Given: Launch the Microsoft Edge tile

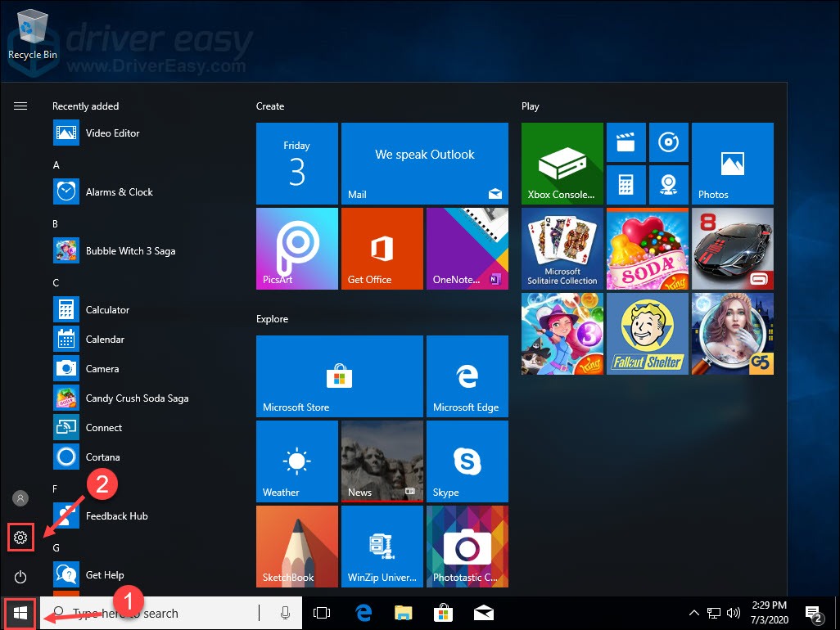Looking at the screenshot, I should 467,376.
